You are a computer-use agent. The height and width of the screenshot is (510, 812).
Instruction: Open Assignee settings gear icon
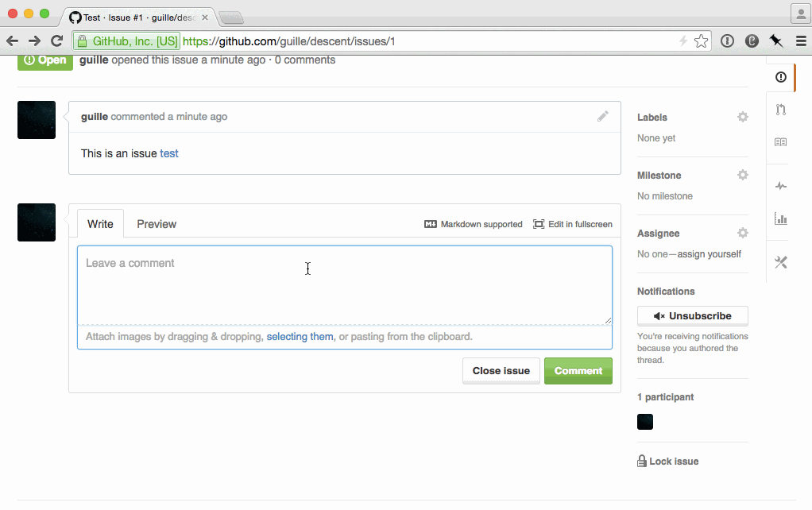pos(742,233)
